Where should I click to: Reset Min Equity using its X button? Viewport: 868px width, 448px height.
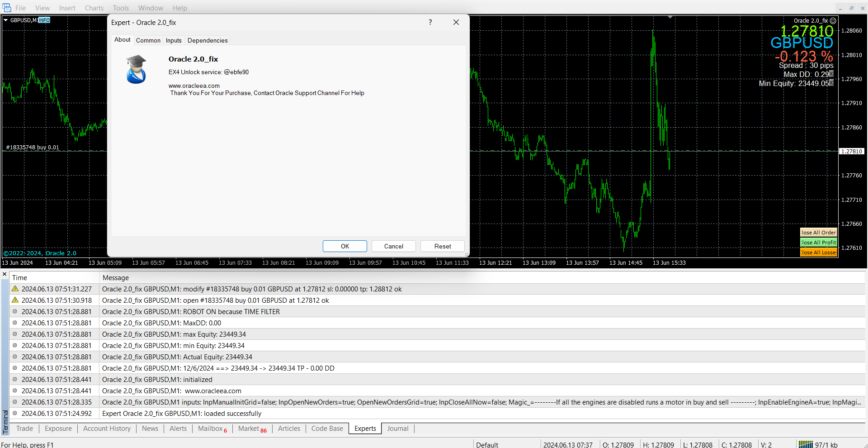coord(831,83)
